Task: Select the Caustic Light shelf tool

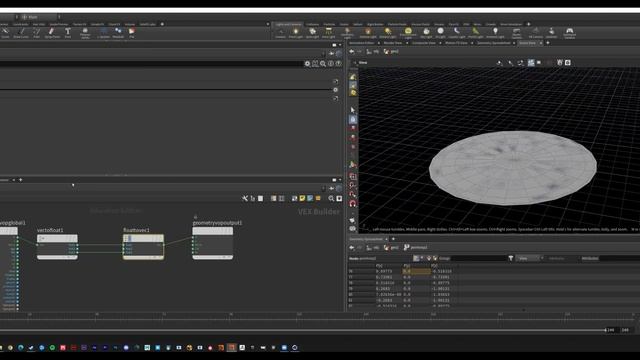Action: (x=457, y=33)
